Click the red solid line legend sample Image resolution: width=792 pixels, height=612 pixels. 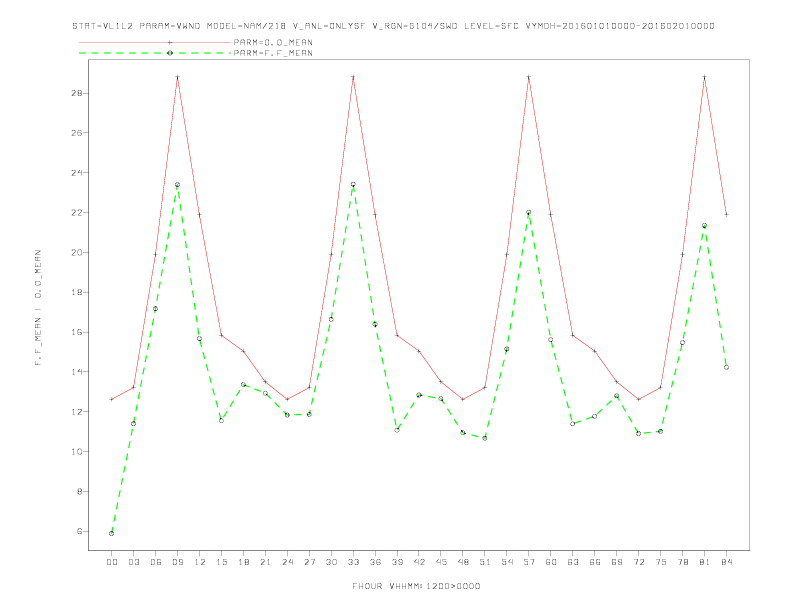[155, 42]
